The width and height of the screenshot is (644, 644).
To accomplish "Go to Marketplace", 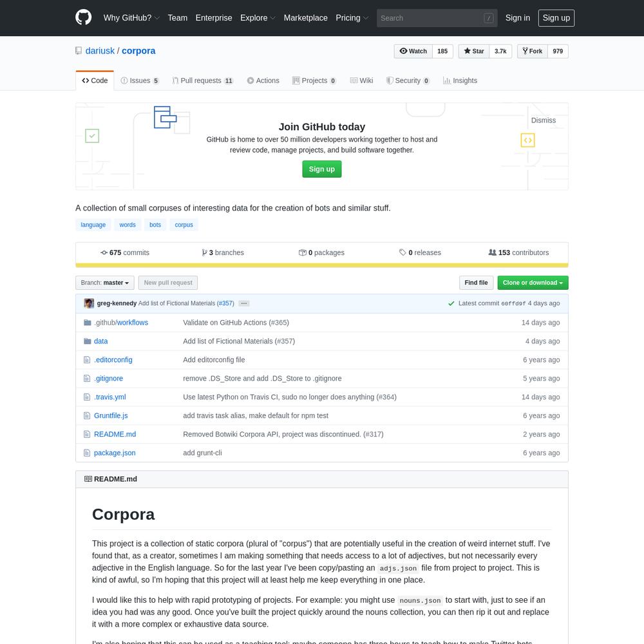I will [x=305, y=18].
